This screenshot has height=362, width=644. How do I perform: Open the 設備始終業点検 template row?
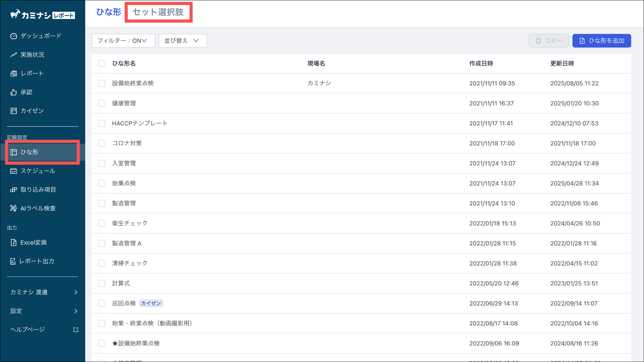[133, 83]
